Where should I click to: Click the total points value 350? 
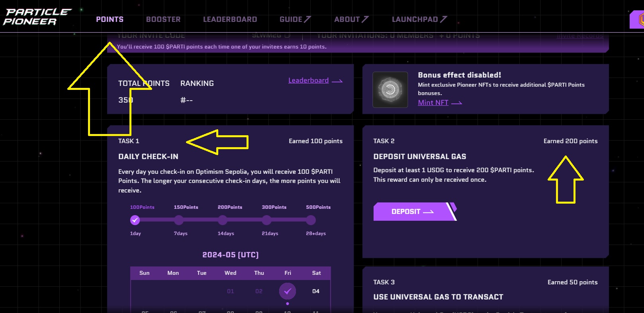125,100
